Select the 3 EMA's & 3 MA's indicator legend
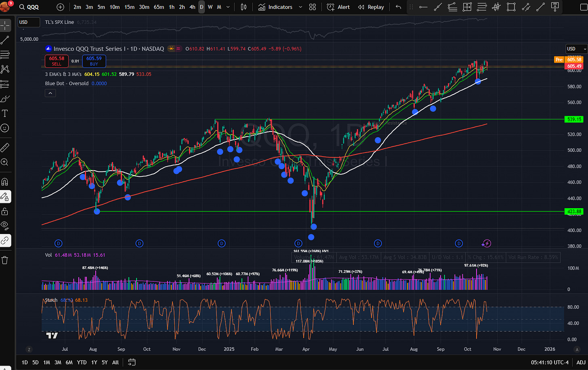 (x=63, y=74)
